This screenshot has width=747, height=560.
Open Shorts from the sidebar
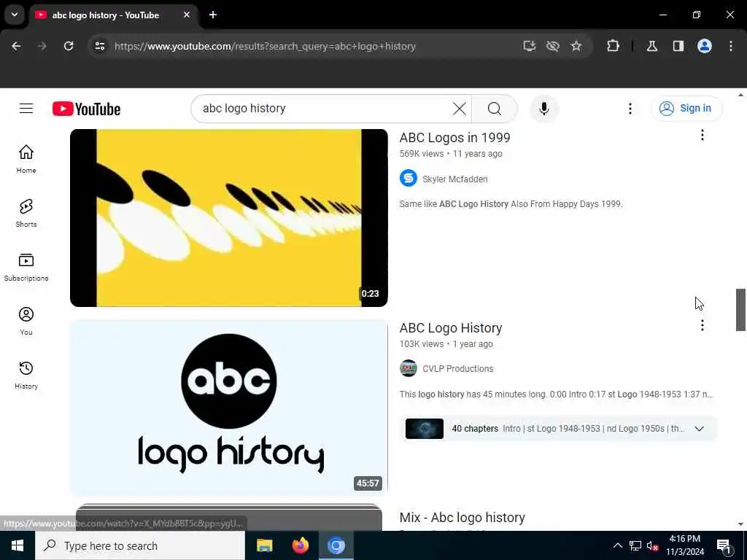[x=26, y=213]
